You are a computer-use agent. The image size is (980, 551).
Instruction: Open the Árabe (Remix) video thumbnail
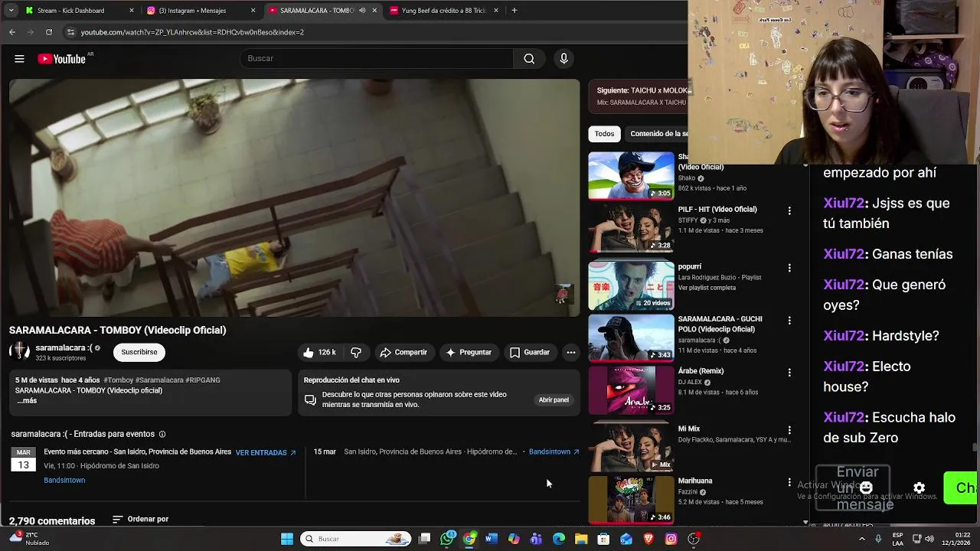click(x=631, y=390)
